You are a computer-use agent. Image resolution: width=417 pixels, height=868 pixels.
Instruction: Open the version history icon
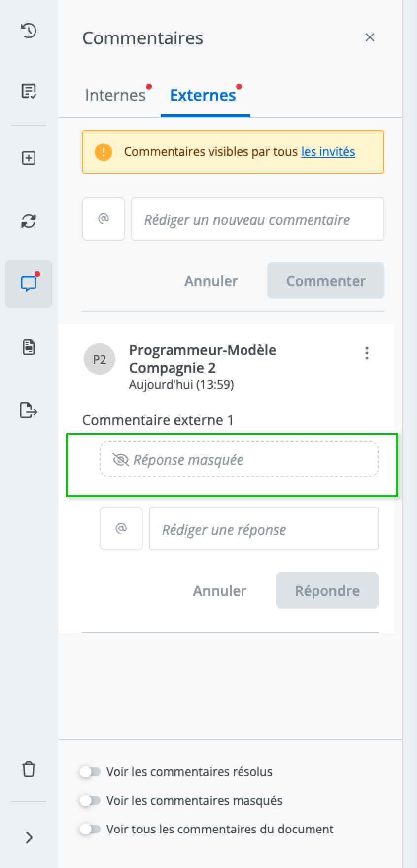point(29,31)
